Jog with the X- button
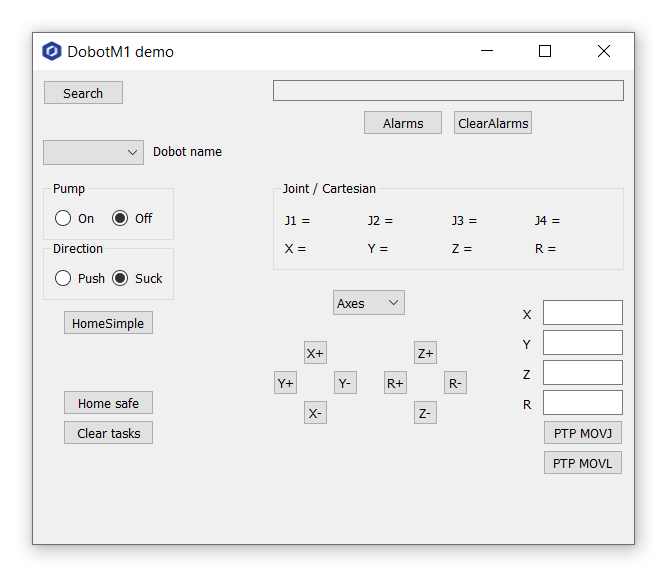 click(315, 413)
